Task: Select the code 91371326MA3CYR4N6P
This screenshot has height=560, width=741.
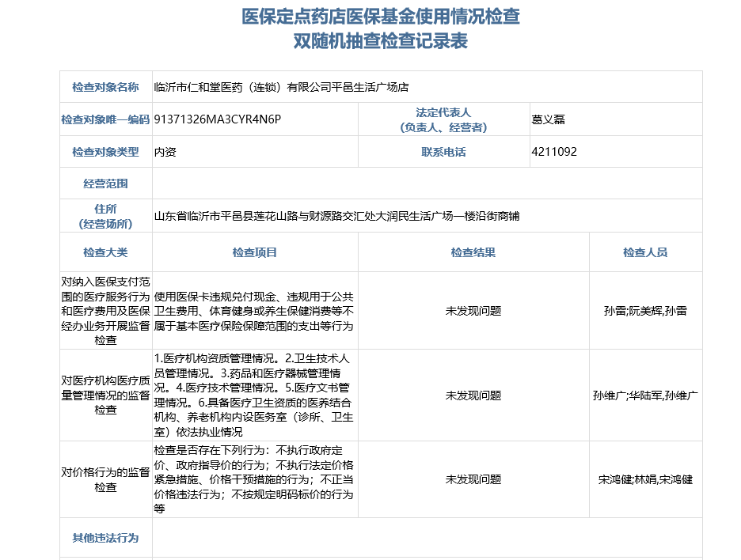Action: click(218, 119)
